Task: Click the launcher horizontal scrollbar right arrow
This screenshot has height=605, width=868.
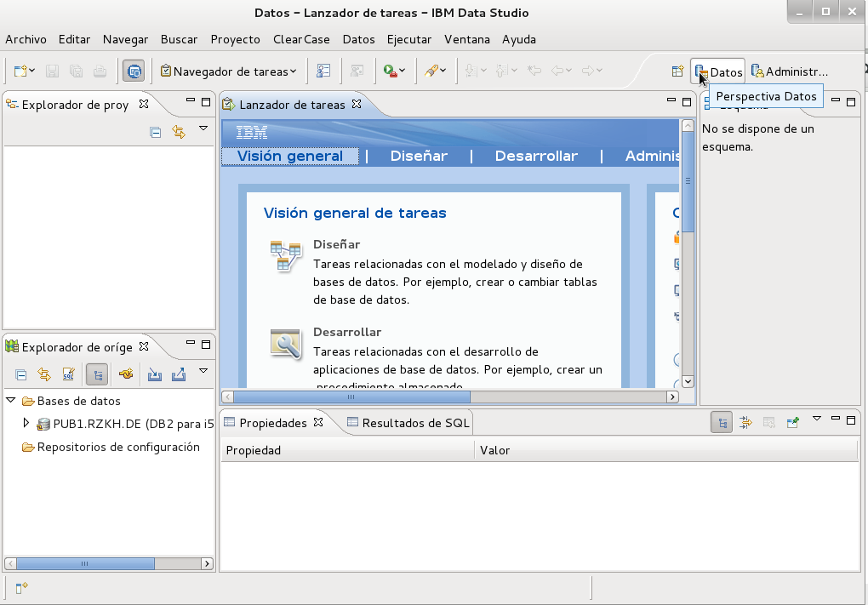Action: [x=672, y=397]
